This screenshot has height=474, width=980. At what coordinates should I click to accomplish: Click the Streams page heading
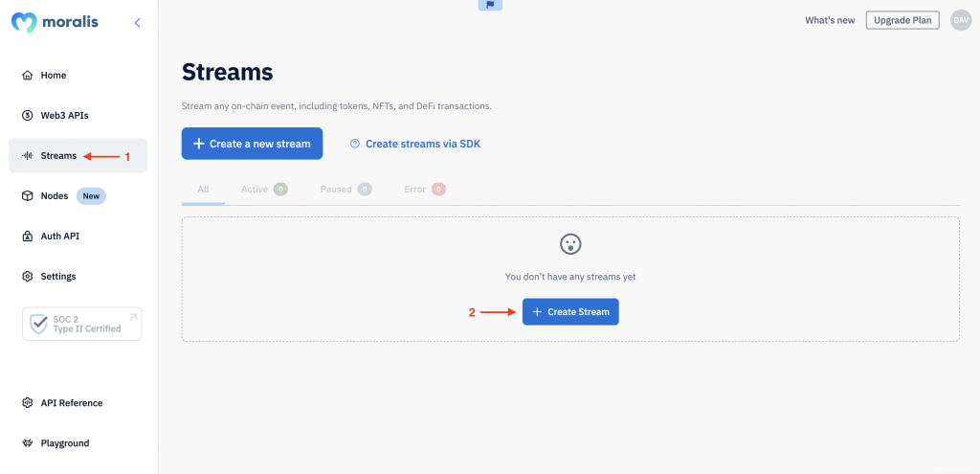[228, 73]
